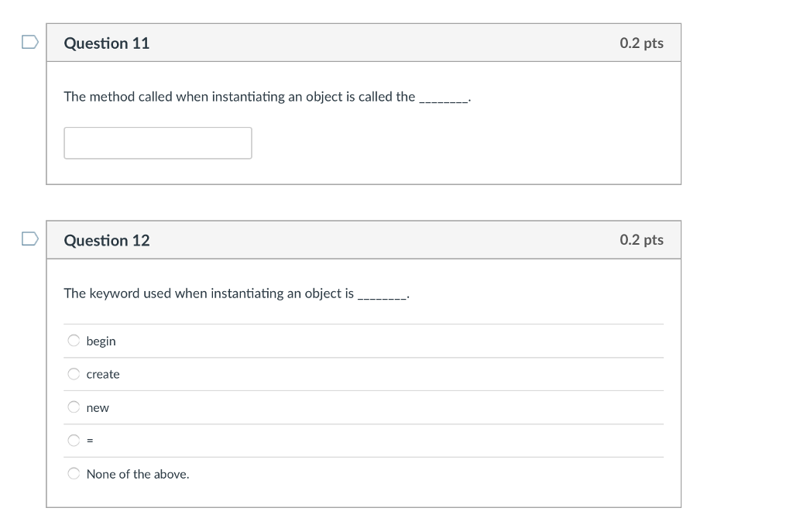The height and width of the screenshot is (532, 793).
Task: Choose 'None of the above' option
Action: (74, 473)
